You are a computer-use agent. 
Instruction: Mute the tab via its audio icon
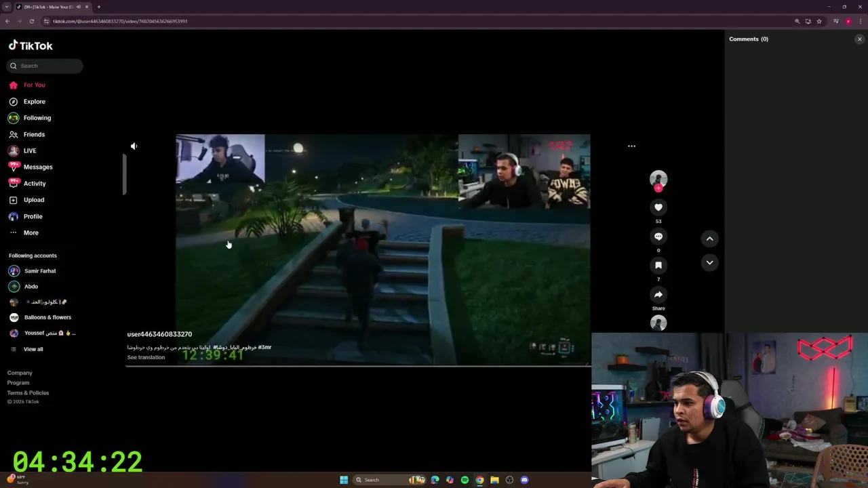coord(79,7)
